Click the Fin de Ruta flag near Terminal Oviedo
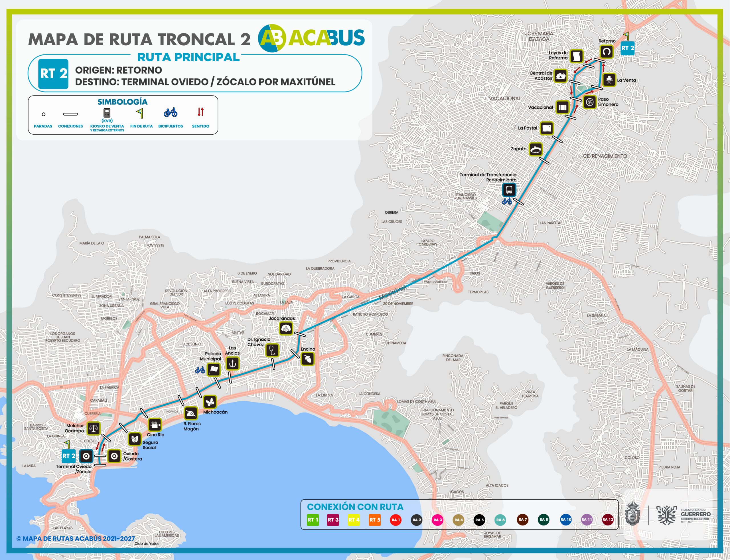This screenshot has height=560, width=730. (x=67, y=444)
